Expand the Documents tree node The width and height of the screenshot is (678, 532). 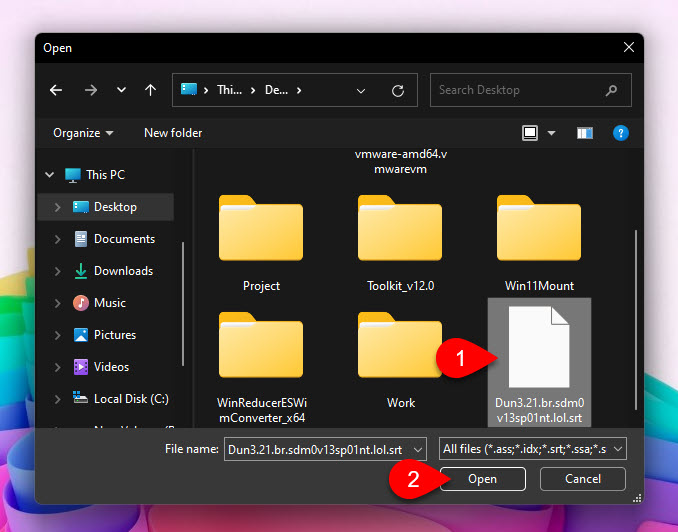[x=57, y=239]
